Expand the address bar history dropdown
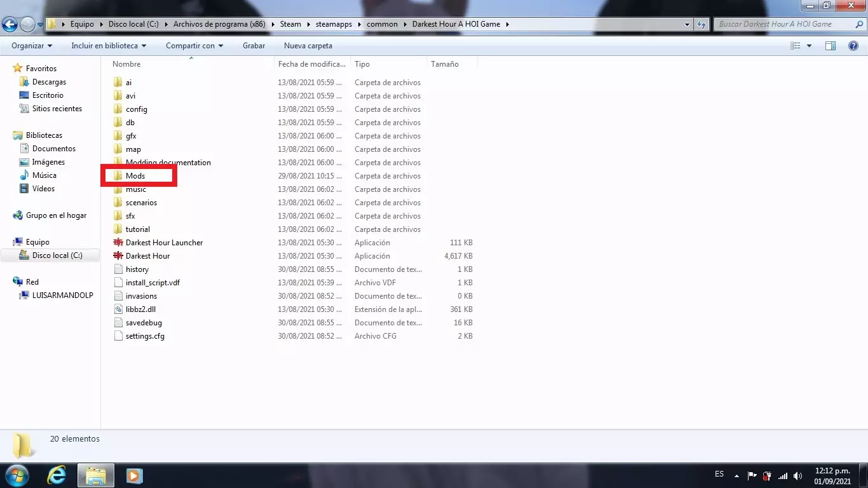The width and height of the screenshot is (868, 488). (x=688, y=24)
